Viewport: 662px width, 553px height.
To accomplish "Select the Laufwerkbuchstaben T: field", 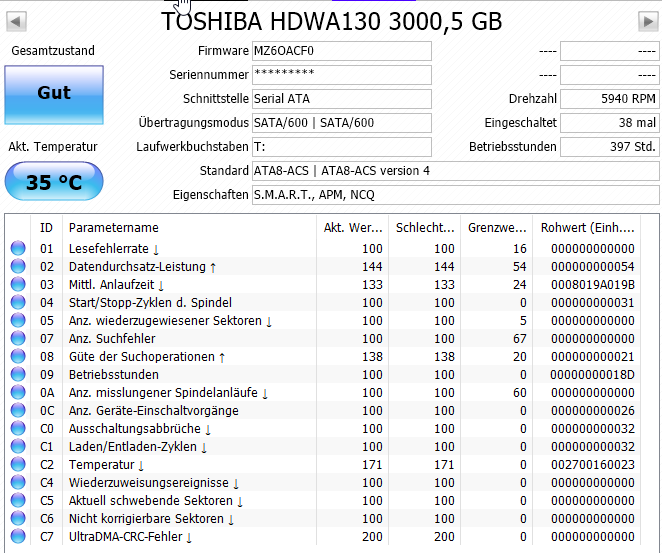I will point(342,147).
